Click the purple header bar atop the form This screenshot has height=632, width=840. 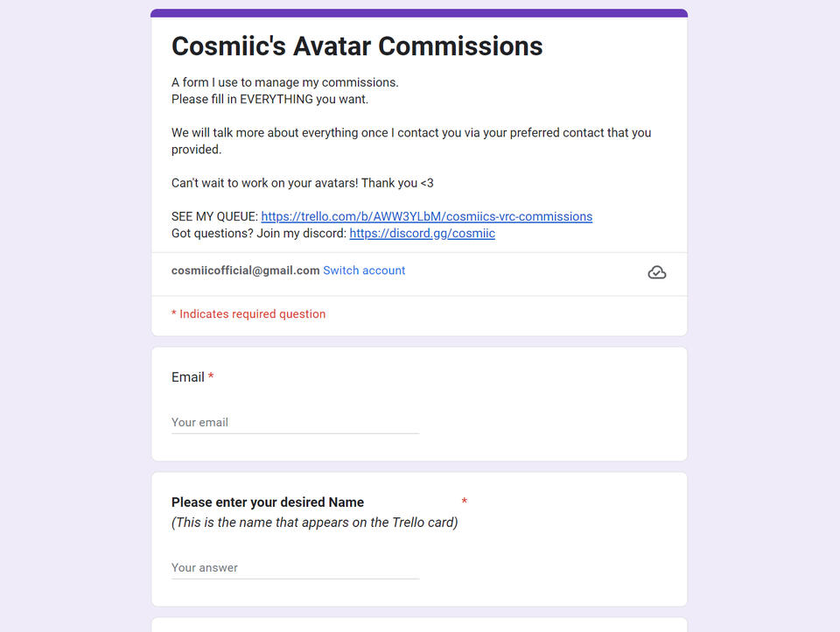tap(419, 13)
